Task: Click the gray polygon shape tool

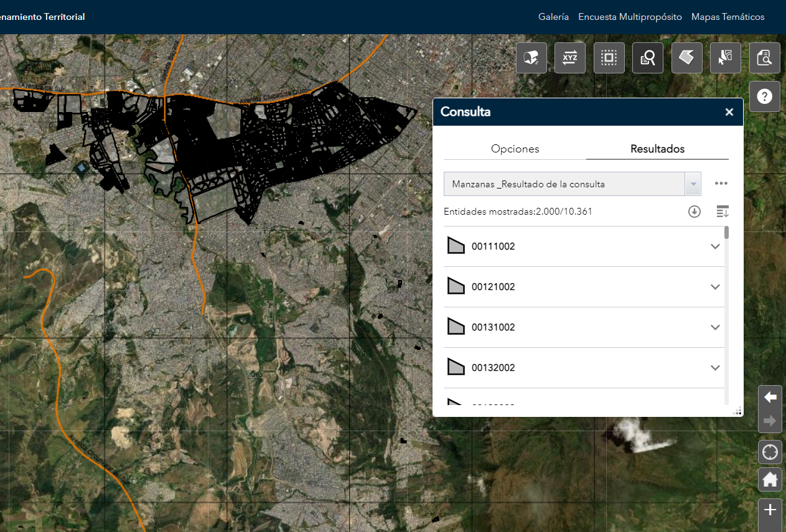Action: 686,58
